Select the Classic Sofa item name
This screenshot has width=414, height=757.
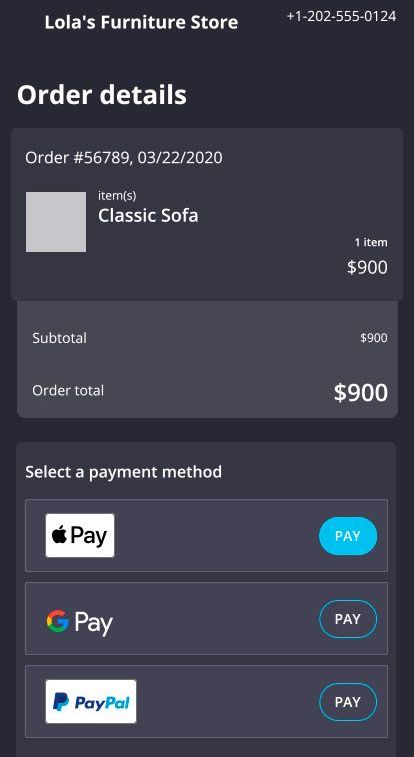click(148, 215)
